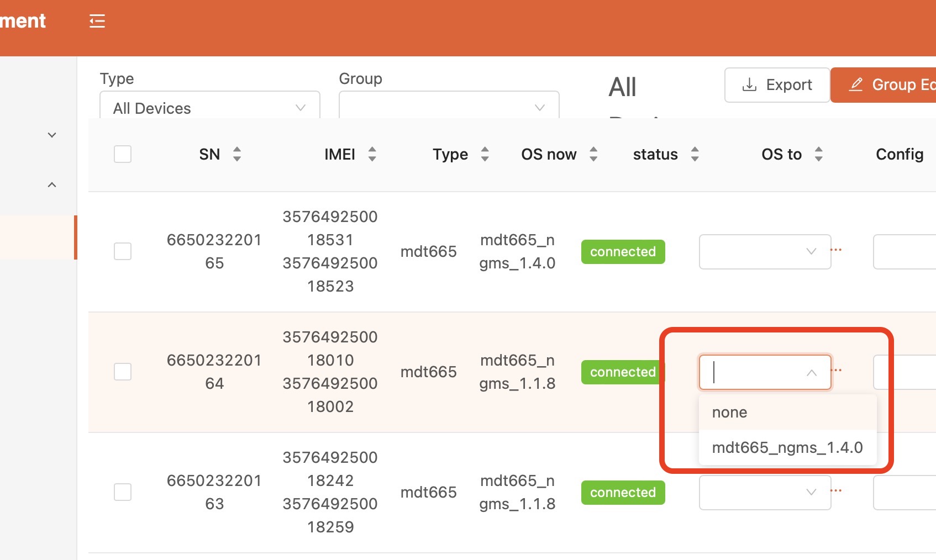Viewport: 936px width, 560px height.
Task: Collapse the sidebar with the menu fold icon
Action: [x=97, y=21]
